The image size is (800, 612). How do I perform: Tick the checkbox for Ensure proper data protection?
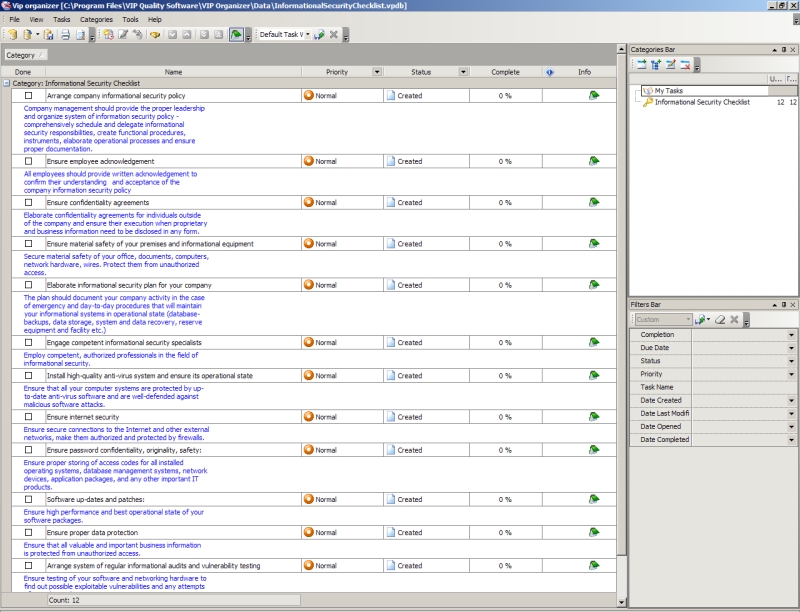pyautogui.click(x=29, y=533)
